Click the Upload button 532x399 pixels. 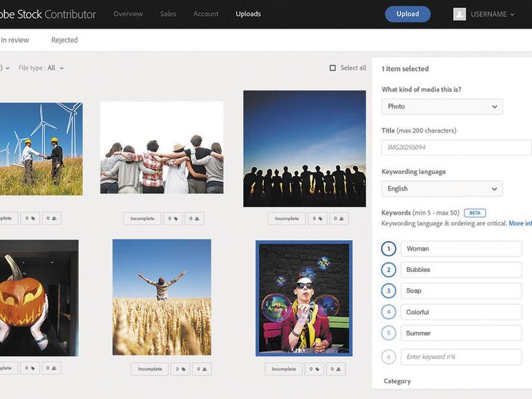[x=408, y=14]
